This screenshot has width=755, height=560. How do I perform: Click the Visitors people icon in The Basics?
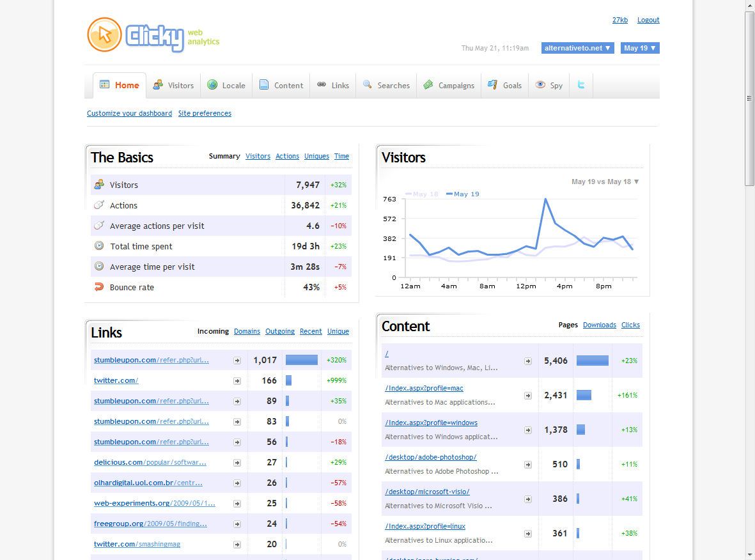[99, 184]
